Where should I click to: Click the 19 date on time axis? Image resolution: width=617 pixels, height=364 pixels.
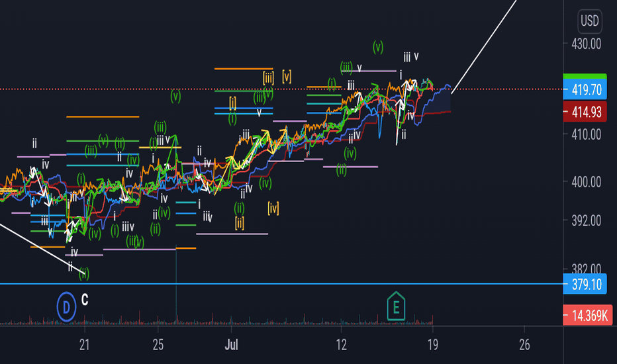[432, 345]
